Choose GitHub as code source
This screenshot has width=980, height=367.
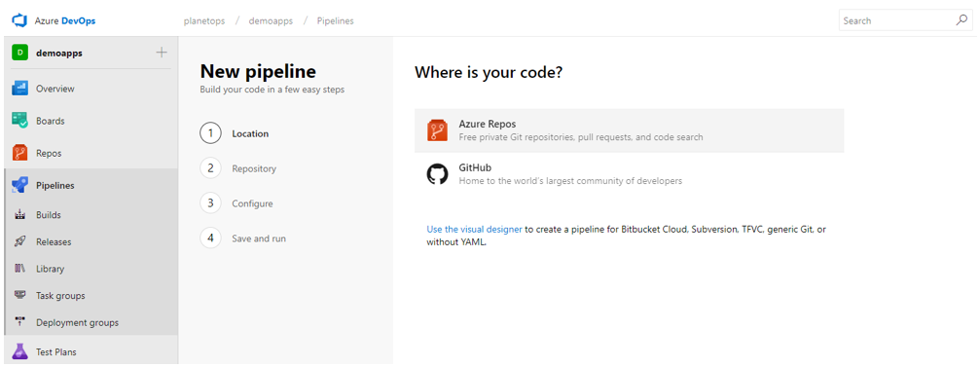(x=629, y=174)
